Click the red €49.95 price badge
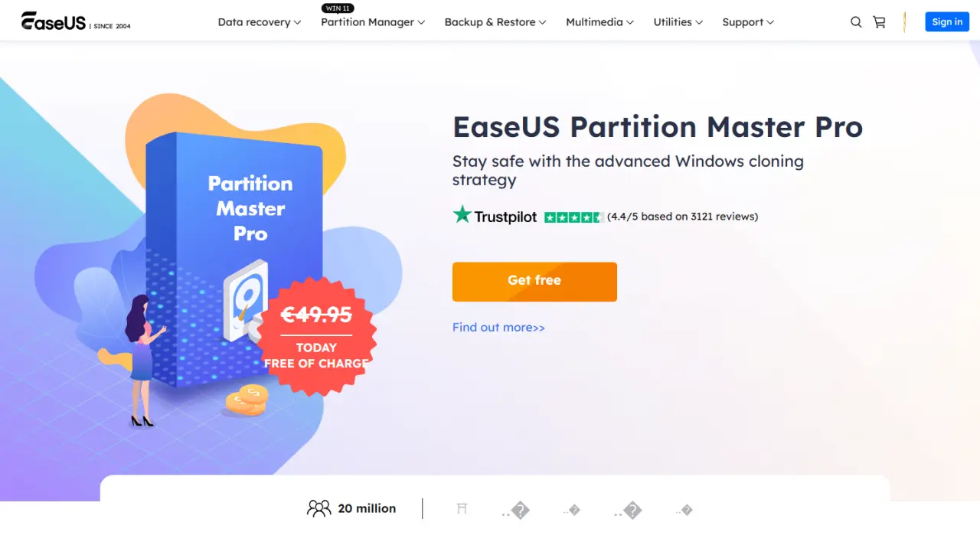Image resolution: width=980 pixels, height=558 pixels. click(316, 337)
